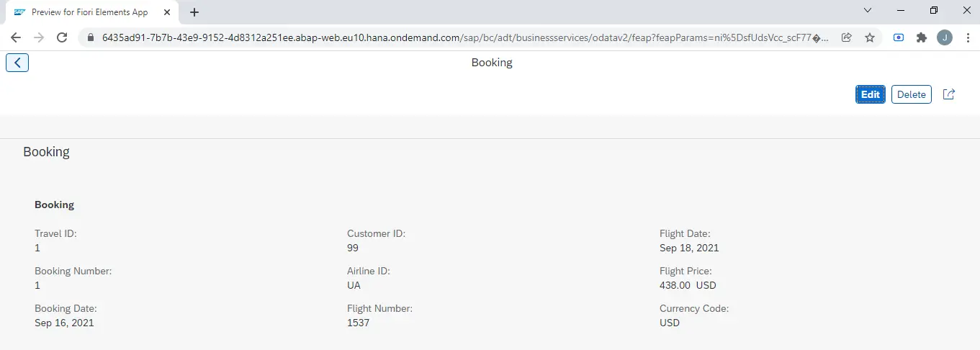Reload the page with the refresh icon
This screenshot has width=980, height=350.
[x=62, y=37]
